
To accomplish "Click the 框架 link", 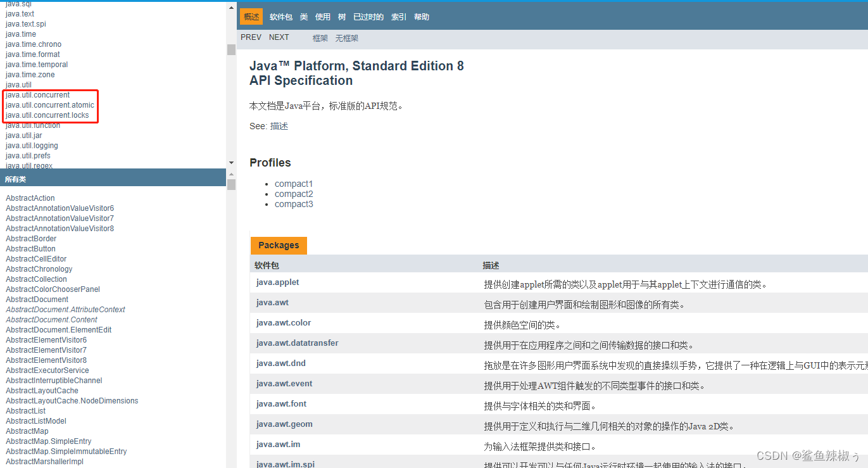I will (320, 38).
